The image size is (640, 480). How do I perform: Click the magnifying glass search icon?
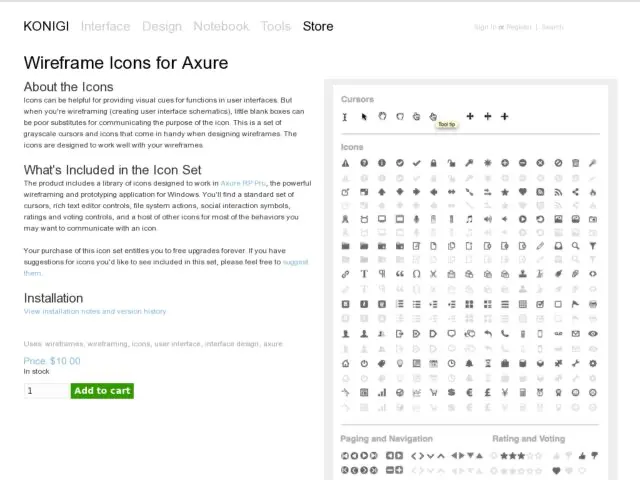(575, 246)
